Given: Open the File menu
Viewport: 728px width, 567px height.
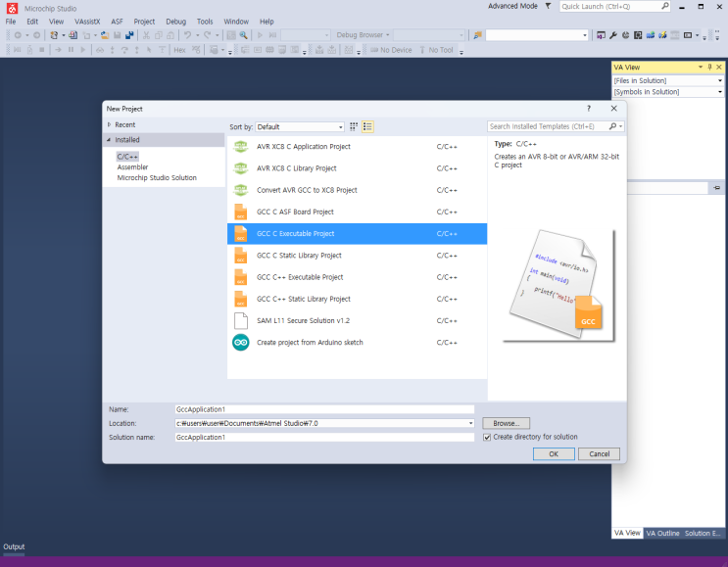Looking at the screenshot, I should pyautogui.click(x=11, y=22).
